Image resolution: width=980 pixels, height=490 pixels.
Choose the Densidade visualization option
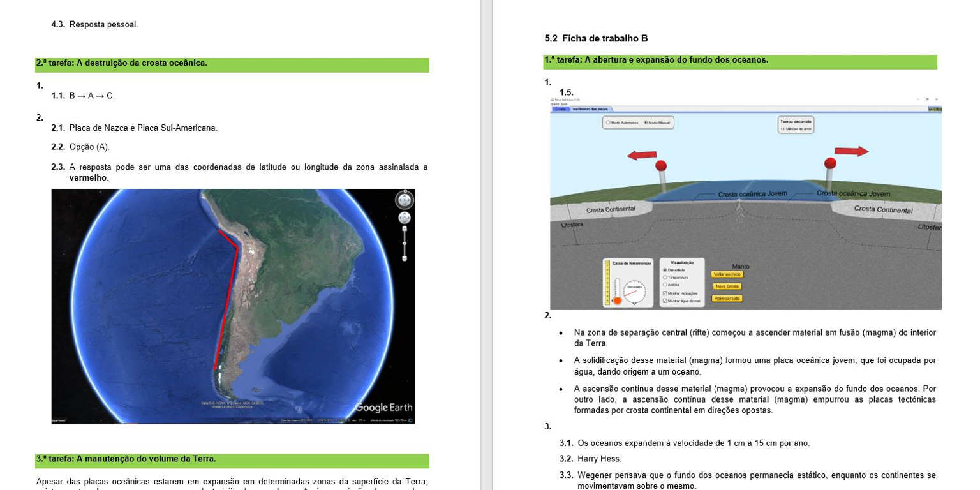665,270
